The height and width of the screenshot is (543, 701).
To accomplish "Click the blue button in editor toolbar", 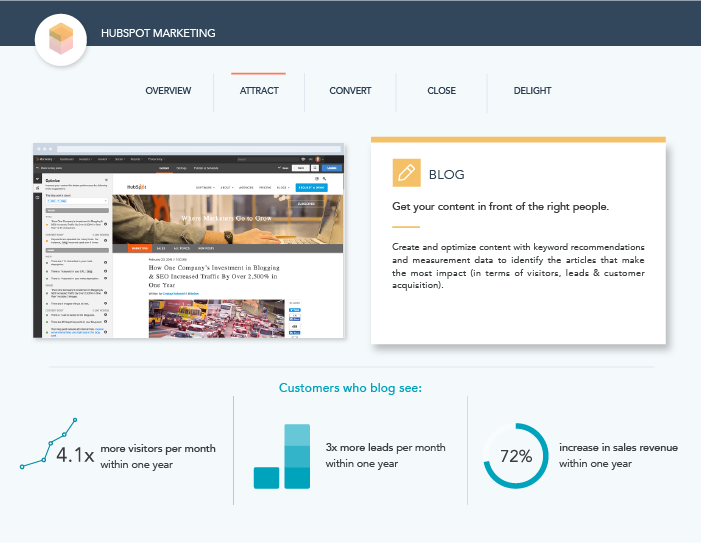I will [x=332, y=168].
